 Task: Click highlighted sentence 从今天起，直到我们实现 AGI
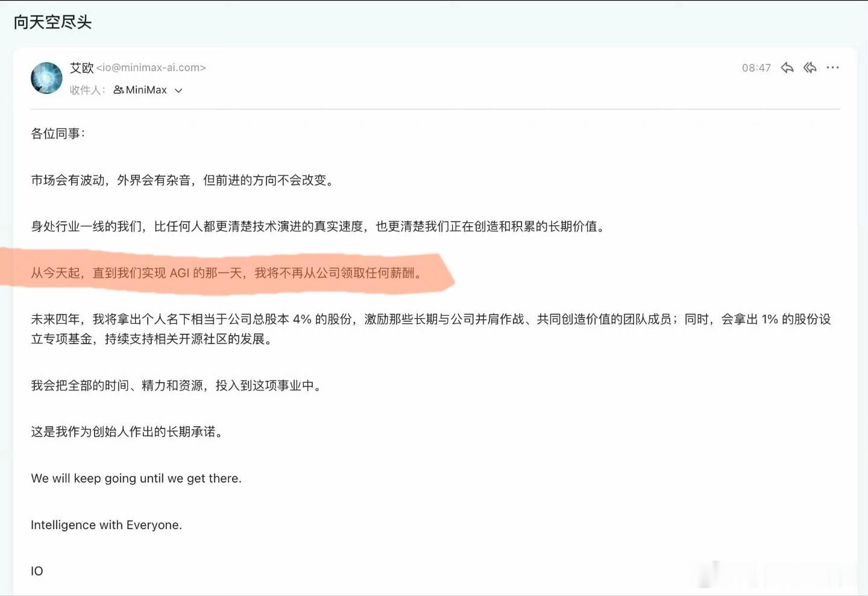[226, 273]
